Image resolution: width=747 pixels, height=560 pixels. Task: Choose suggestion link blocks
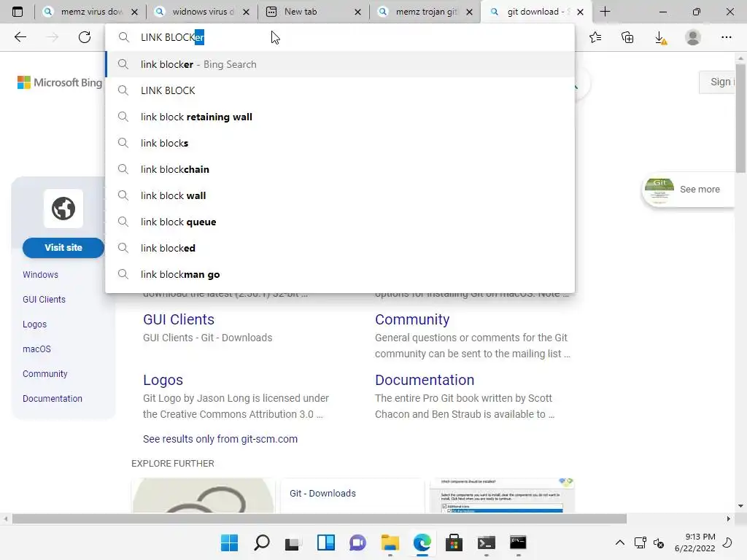click(x=340, y=143)
